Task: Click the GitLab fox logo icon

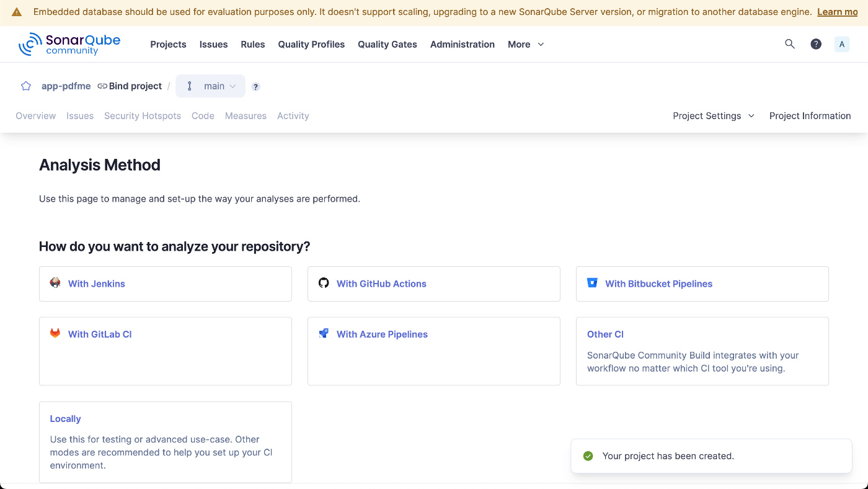Action: [55, 333]
